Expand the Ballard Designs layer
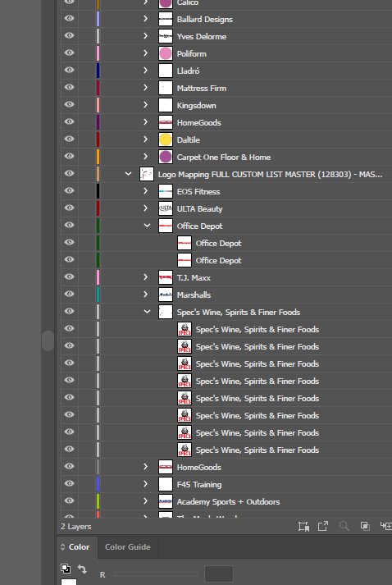This screenshot has width=392, height=585. [x=146, y=19]
